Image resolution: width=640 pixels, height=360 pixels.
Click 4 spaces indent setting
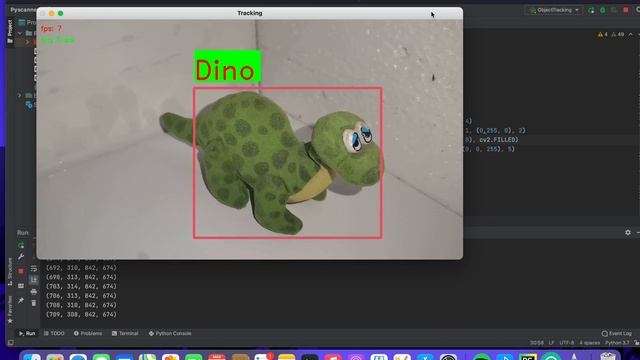click(590, 343)
